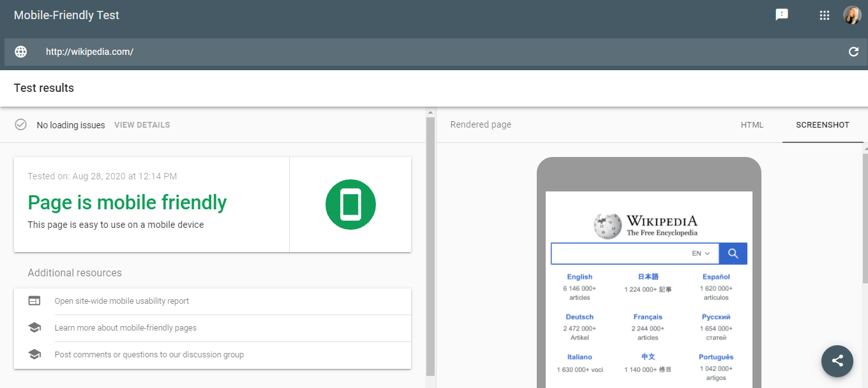This screenshot has width=868, height=388.
Task: Click the Wikipedia search input box
Action: (619, 253)
